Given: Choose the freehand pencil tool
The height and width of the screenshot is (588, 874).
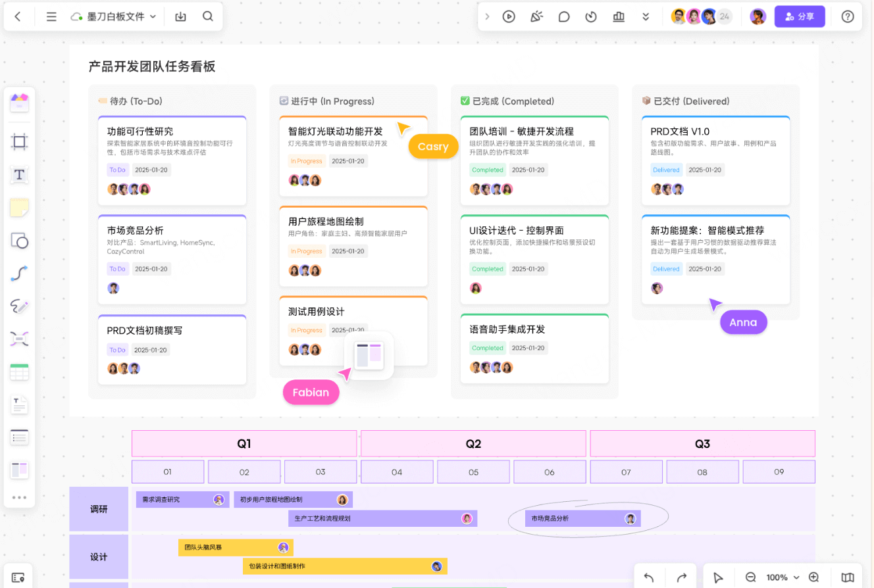Looking at the screenshot, I should pyautogui.click(x=19, y=305).
